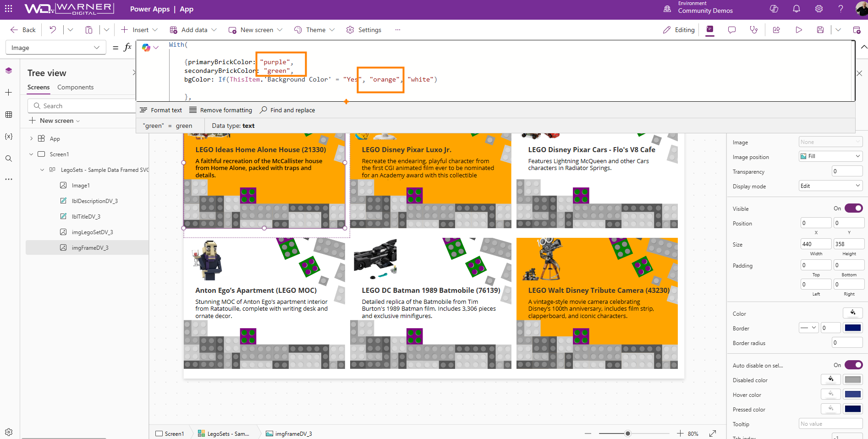This screenshot has width=868, height=439.
Task: Collapse the LegoSets gallery node
Action: 42,170
